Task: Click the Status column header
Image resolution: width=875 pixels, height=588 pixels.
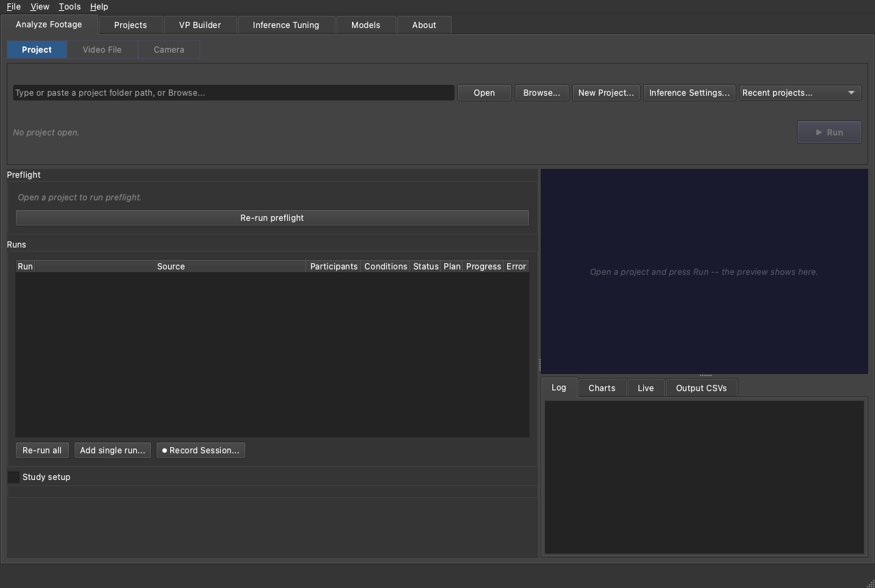Action: [426, 266]
